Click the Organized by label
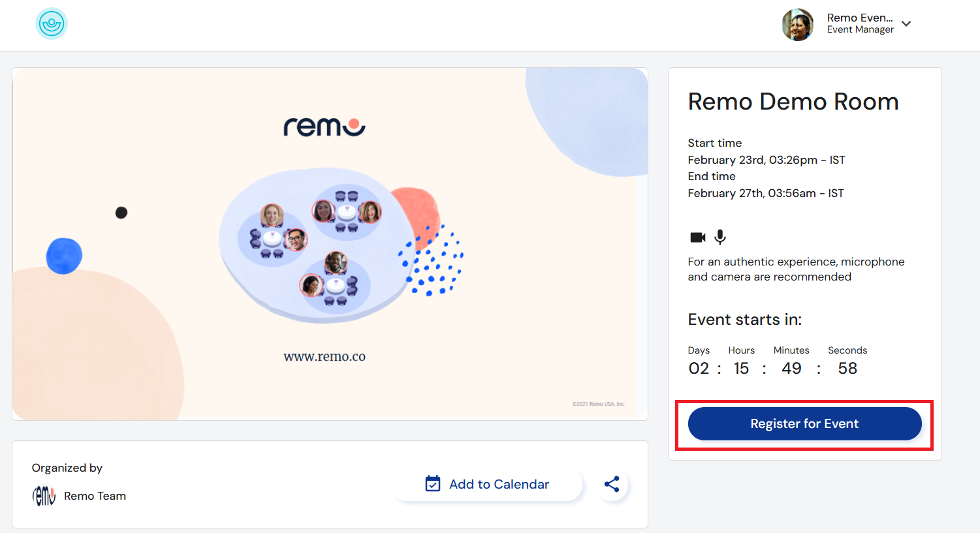The width and height of the screenshot is (980, 533). click(x=67, y=468)
